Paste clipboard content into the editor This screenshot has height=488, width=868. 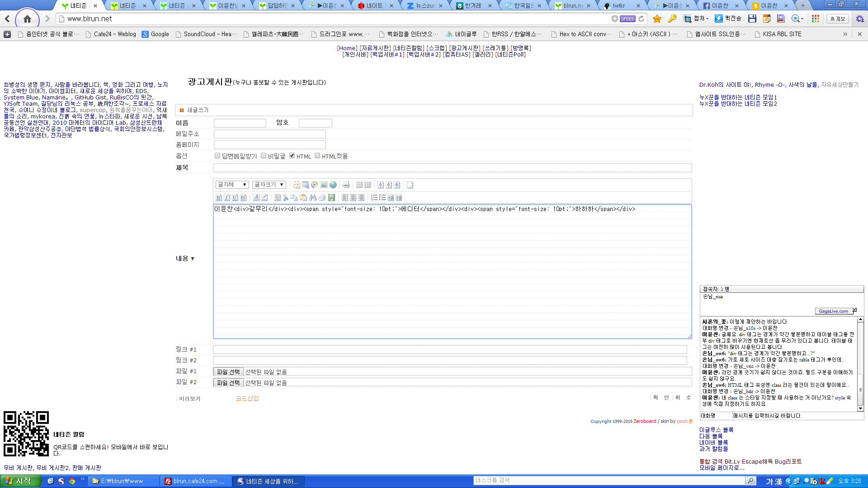[x=303, y=197]
